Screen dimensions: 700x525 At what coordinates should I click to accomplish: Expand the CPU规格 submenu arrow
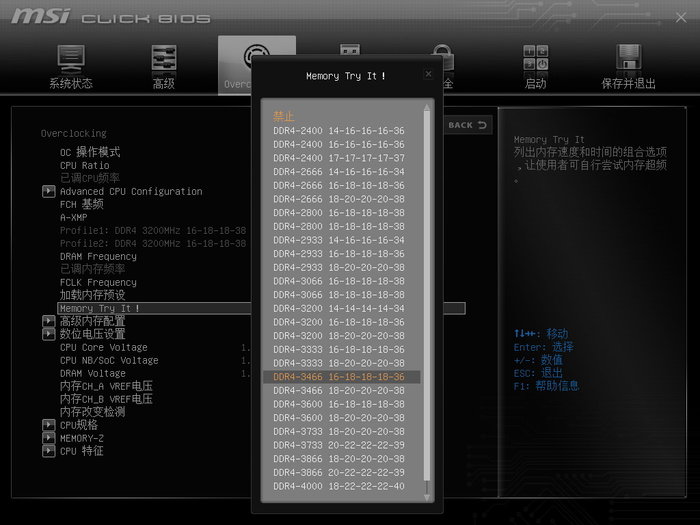(x=48, y=425)
